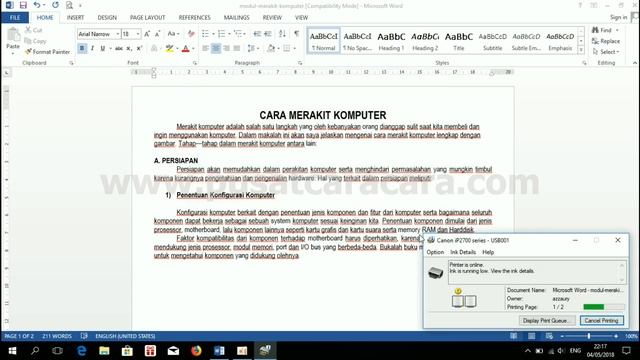Open Microsoft Edge from the taskbar
640x360 pixels.
(82, 351)
